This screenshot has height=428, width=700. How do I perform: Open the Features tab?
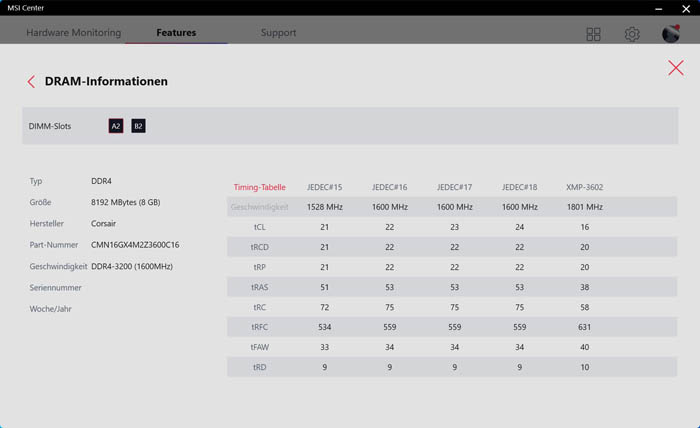coord(176,33)
